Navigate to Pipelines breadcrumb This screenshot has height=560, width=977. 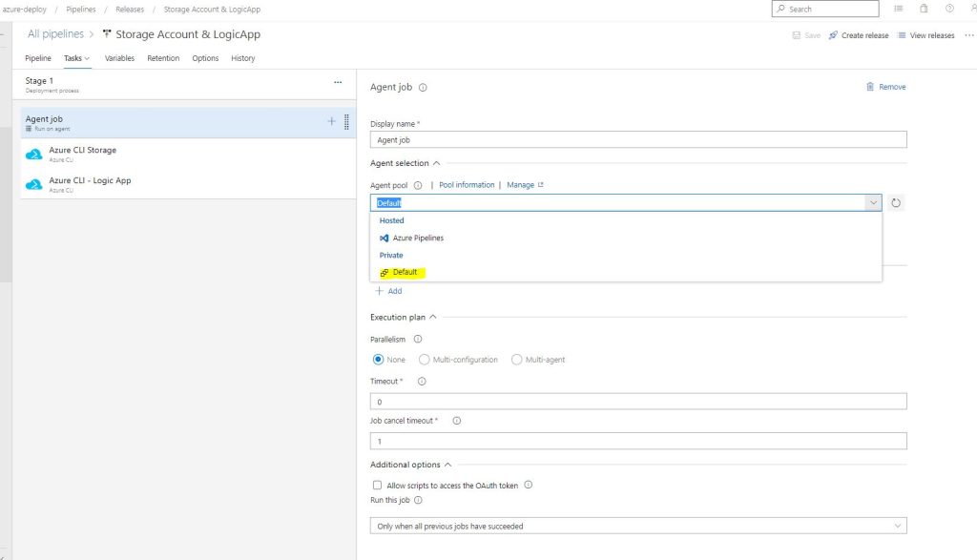(81, 10)
